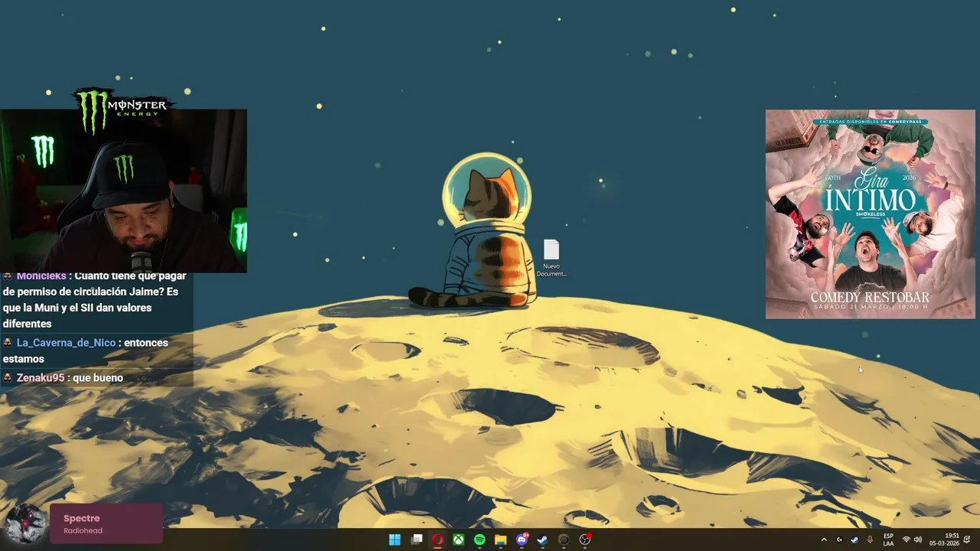Image resolution: width=980 pixels, height=551 pixels.
Task: Click the chat message 'que bueno'
Action: 98,377
